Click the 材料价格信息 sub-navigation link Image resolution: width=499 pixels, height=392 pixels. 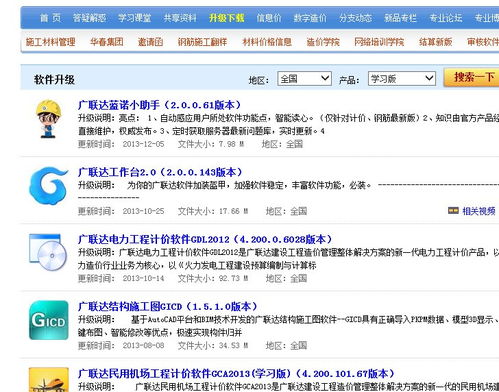[267, 42]
